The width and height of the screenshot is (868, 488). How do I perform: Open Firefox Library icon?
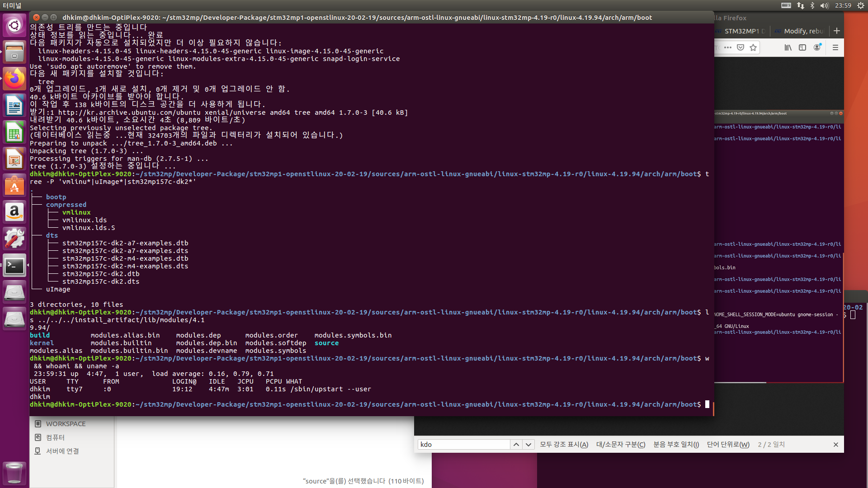coord(788,47)
